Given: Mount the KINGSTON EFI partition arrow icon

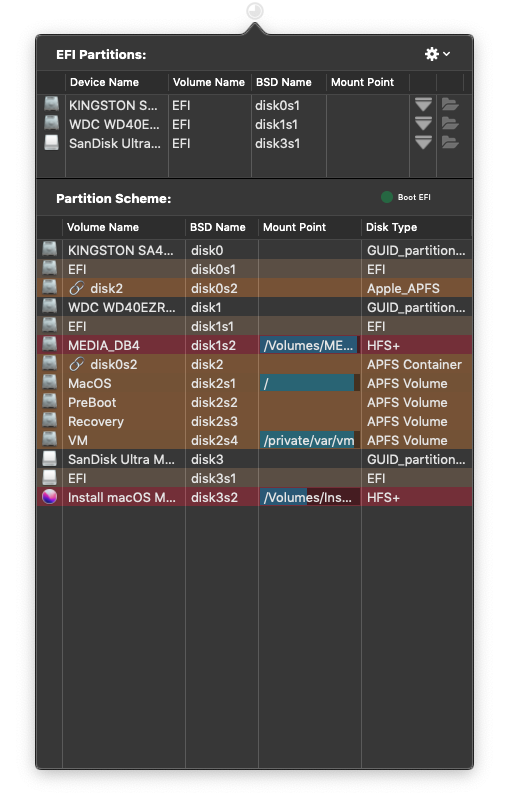Looking at the screenshot, I should [423, 105].
